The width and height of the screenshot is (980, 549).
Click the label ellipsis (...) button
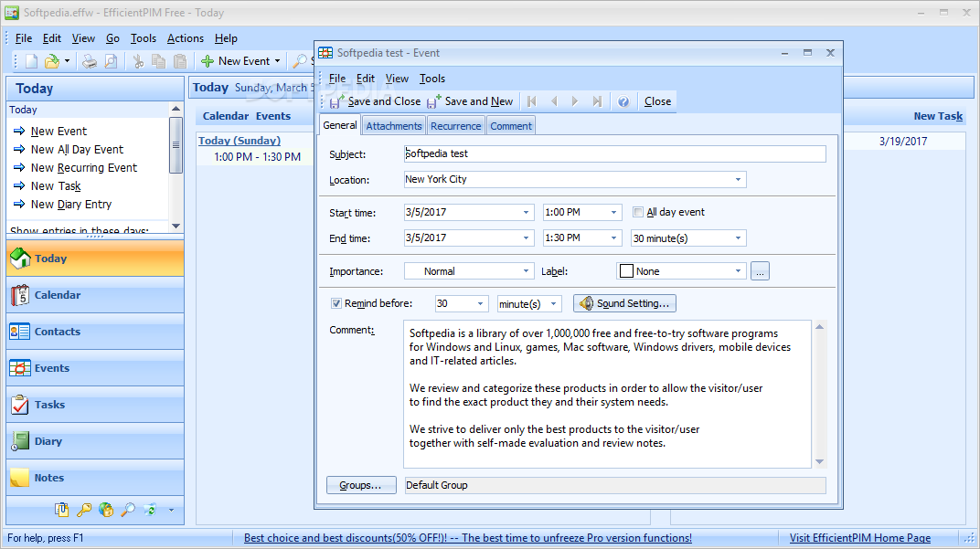click(x=760, y=271)
